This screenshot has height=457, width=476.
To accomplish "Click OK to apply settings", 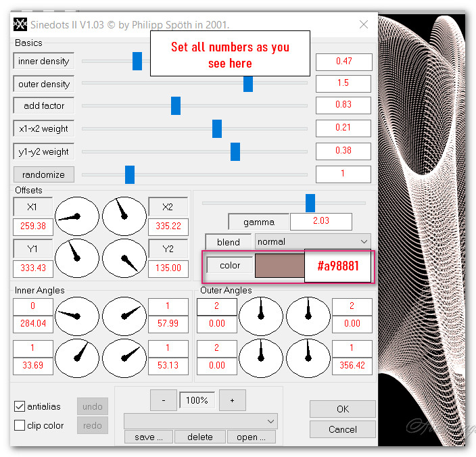I will tap(342, 409).
